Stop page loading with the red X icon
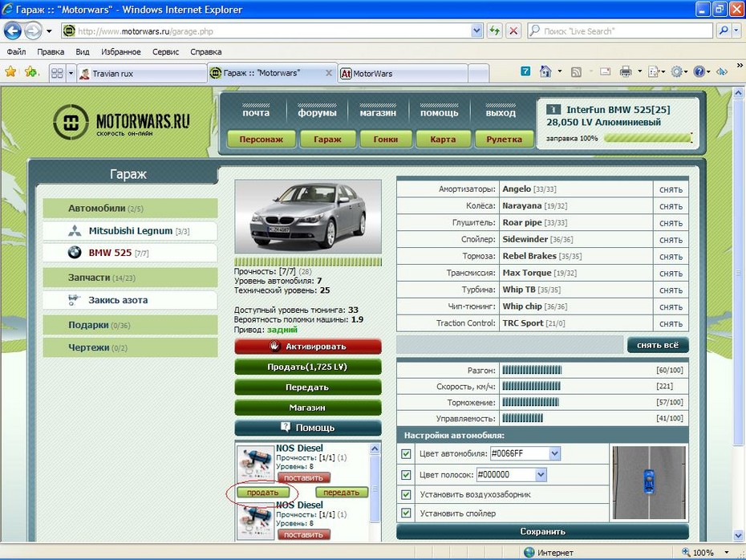Image resolution: width=746 pixels, height=560 pixels. [513, 31]
